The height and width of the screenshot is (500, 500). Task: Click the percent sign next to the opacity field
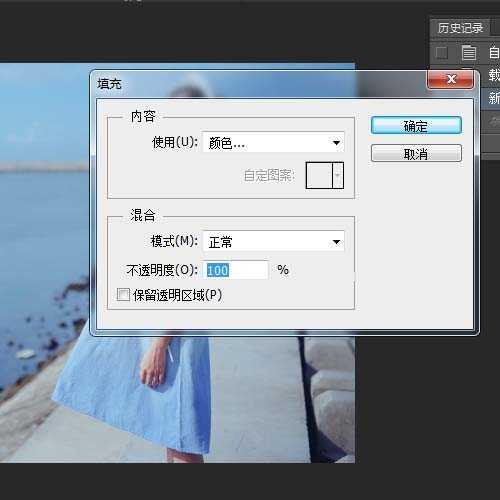(283, 270)
